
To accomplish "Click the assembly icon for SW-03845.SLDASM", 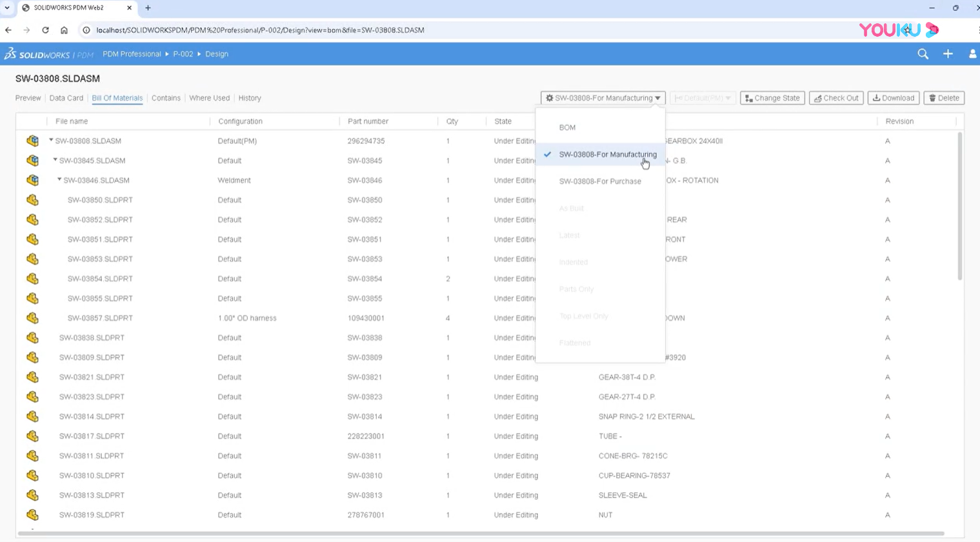I will [33, 161].
